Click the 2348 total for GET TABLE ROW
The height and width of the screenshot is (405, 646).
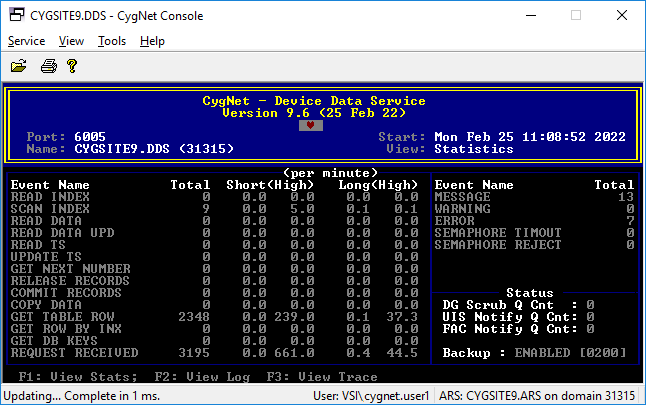[194, 316]
